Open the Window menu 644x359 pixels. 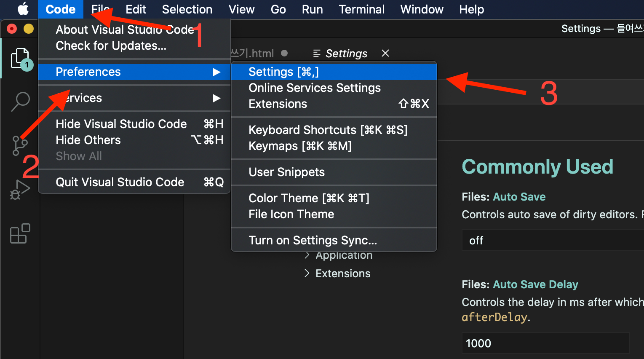(x=422, y=9)
